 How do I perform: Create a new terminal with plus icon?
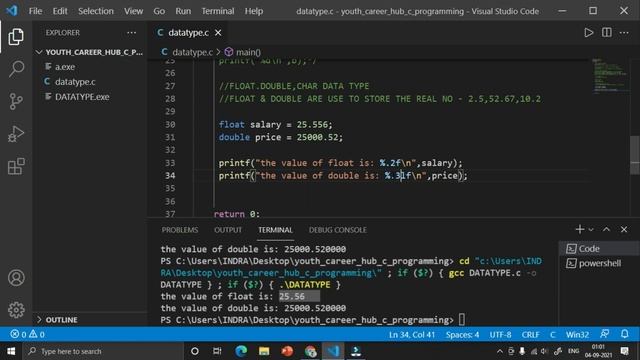click(x=580, y=229)
